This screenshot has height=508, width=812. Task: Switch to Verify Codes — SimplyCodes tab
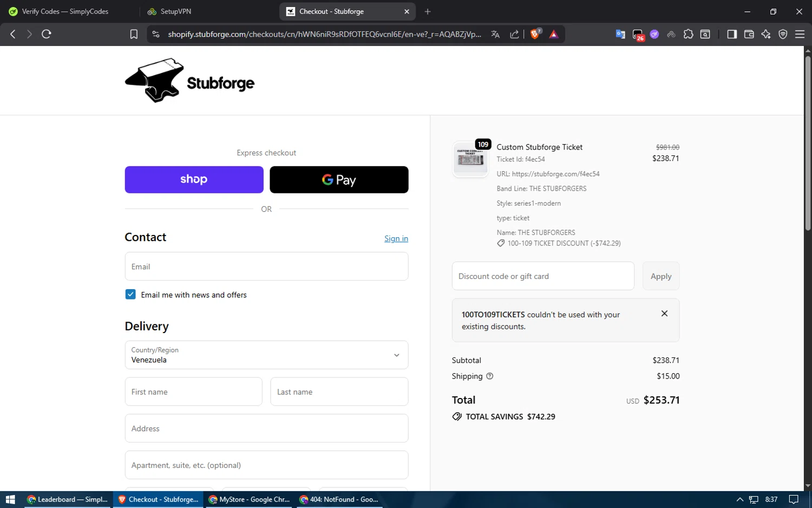coord(65,11)
